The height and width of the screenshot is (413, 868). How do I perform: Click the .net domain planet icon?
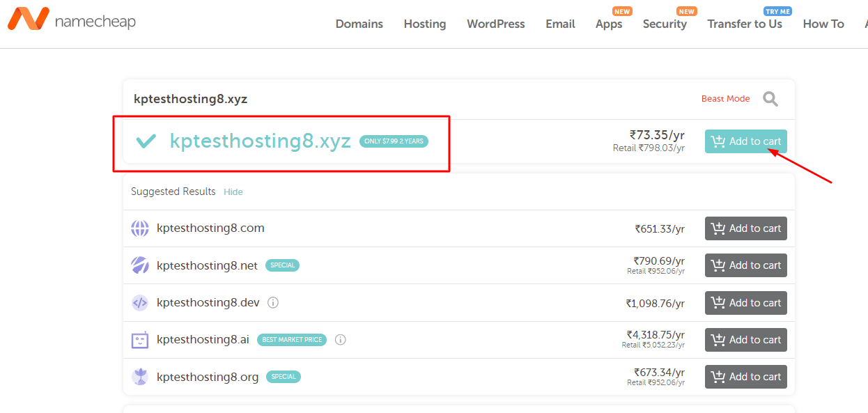140,265
